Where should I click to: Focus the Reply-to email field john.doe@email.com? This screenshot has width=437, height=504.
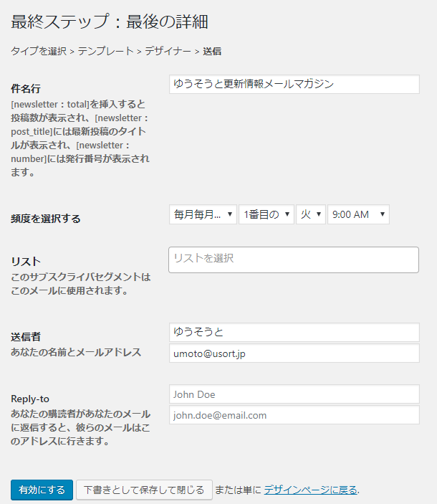pyautogui.click(x=294, y=415)
